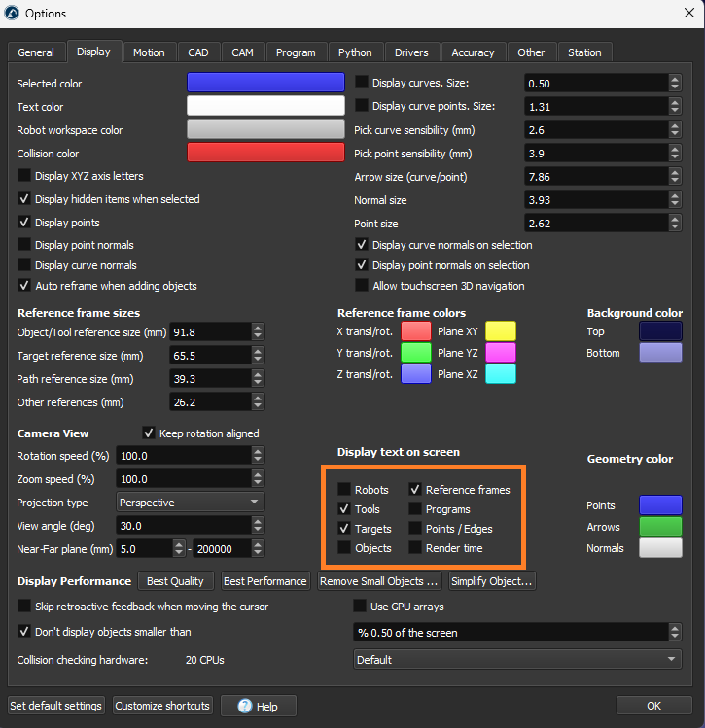Increase Object/Tool reference size with up arrow
The width and height of the screenshot is (705, 728).
(257, 328)
